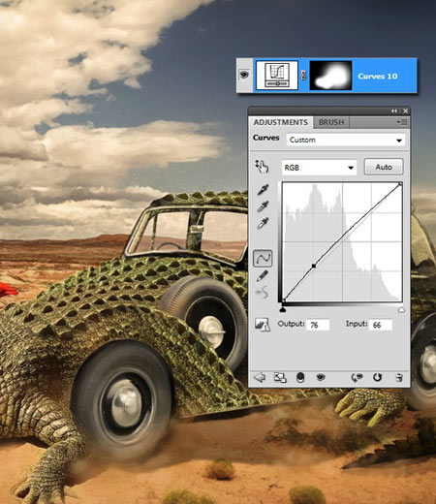Switch panel to expanded view icon

(x=280, y=377)
